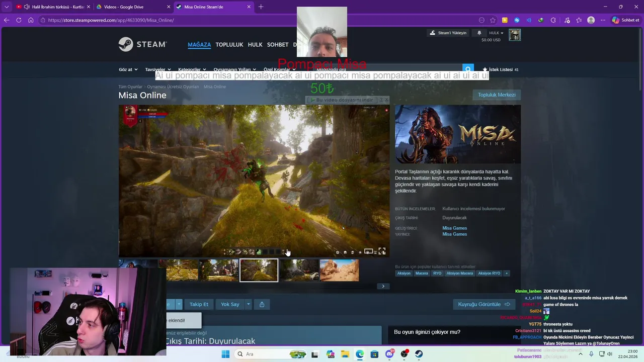Select the Aksiyon tag

pos(404,273)
